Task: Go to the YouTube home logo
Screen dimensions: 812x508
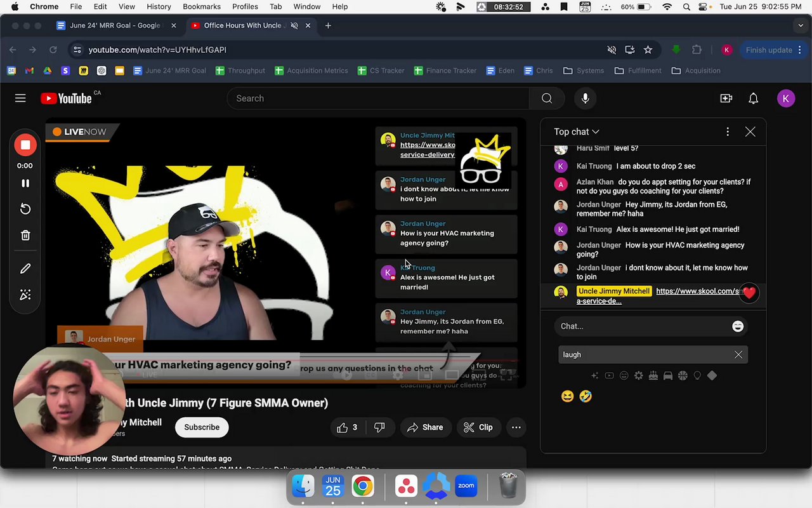Action: pyautogui.click(x=67, y=98)
